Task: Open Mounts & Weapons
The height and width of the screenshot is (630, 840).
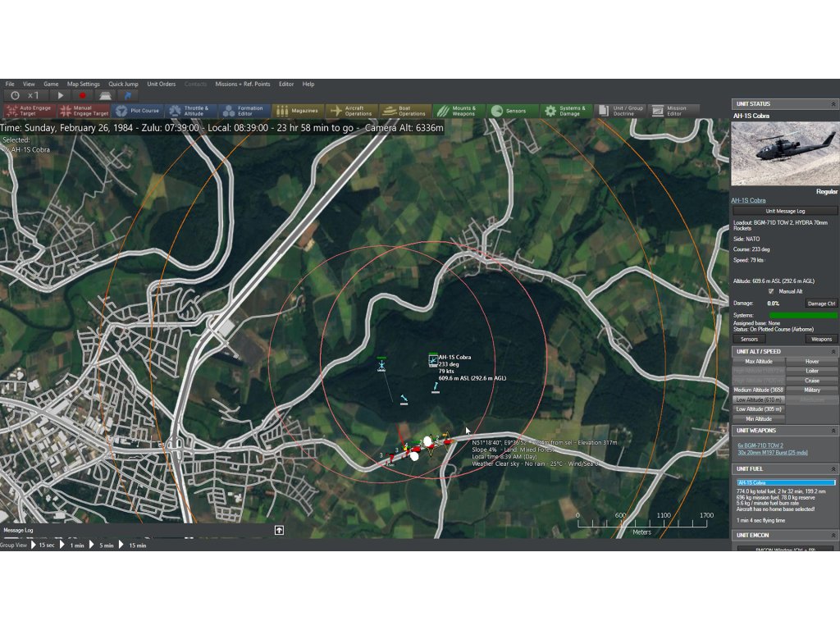Action: pyautogui.click(x=459, y=111)
